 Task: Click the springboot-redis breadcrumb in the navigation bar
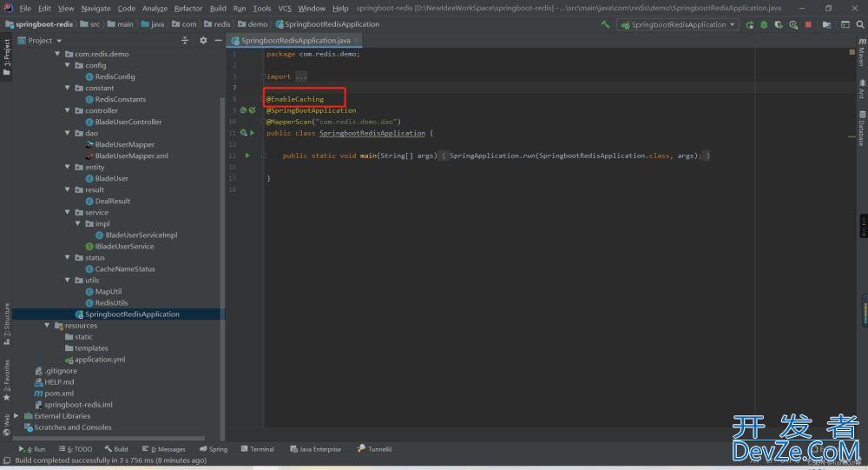coord(39,24)
